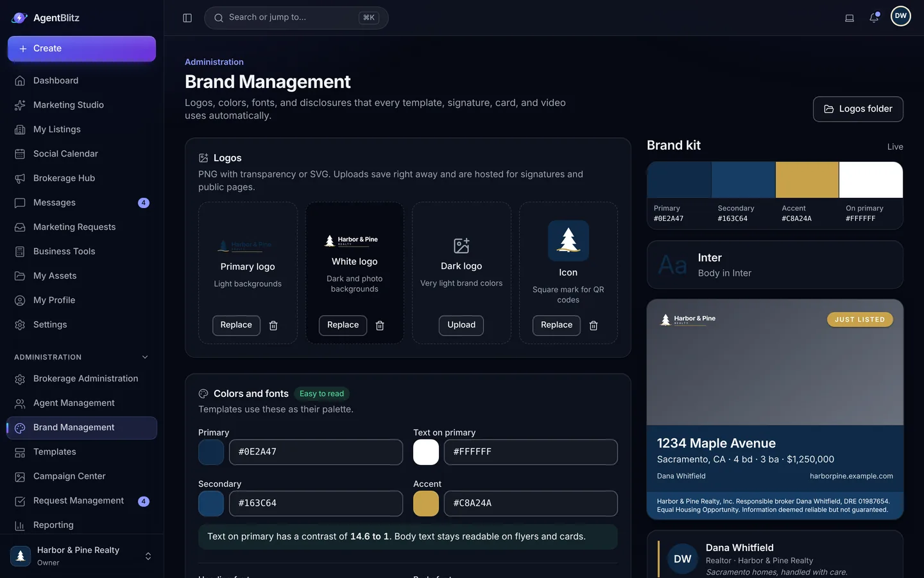Click the My Assets folder icon
This screenshot has width=924, height=578.
pyautogui.click(x=20, y=276)
